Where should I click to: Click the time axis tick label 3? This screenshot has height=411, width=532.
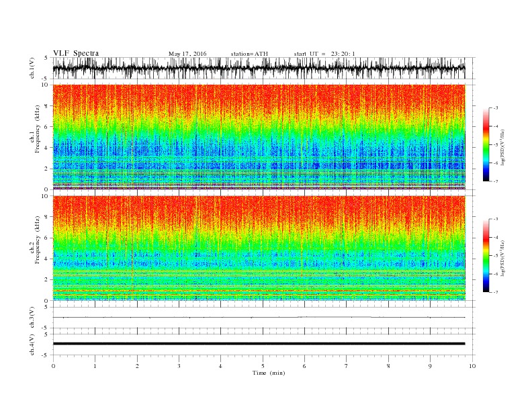(179, 366)
